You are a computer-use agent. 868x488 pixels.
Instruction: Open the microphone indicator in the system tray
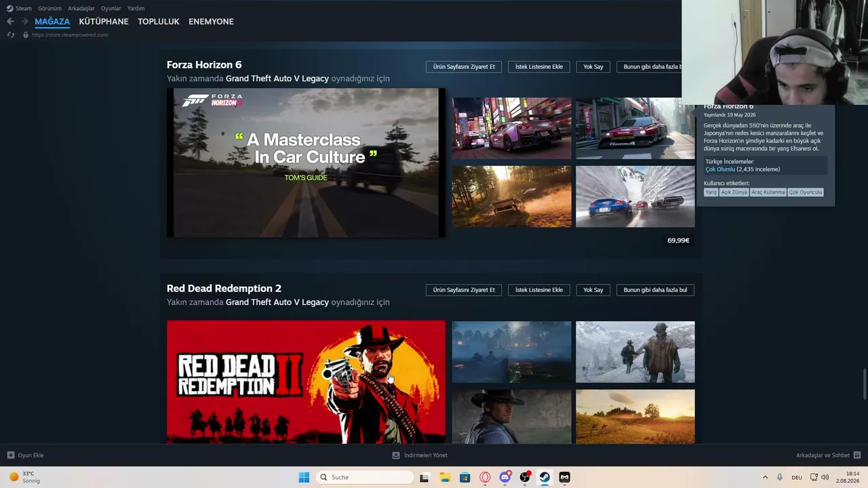coord(780,477)
